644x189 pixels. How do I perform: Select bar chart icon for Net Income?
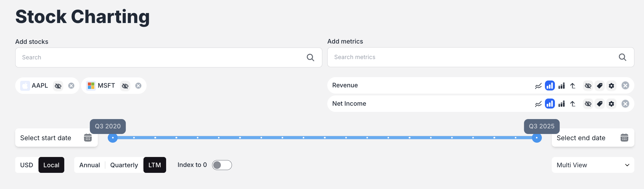(550, 104)
